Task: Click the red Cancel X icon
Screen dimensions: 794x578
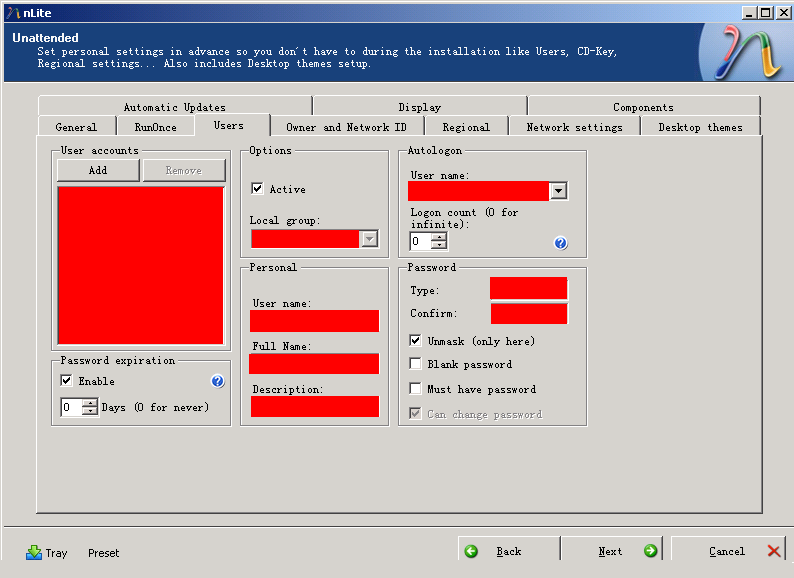Action: click(x=774, y=551)
